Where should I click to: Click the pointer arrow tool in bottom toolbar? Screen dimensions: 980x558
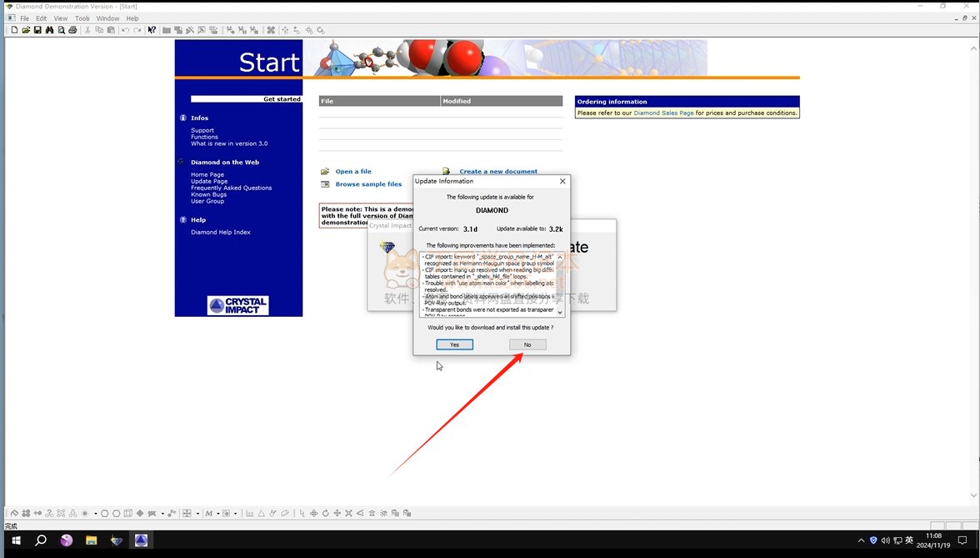pyautogui.click(x=302, y=513)
